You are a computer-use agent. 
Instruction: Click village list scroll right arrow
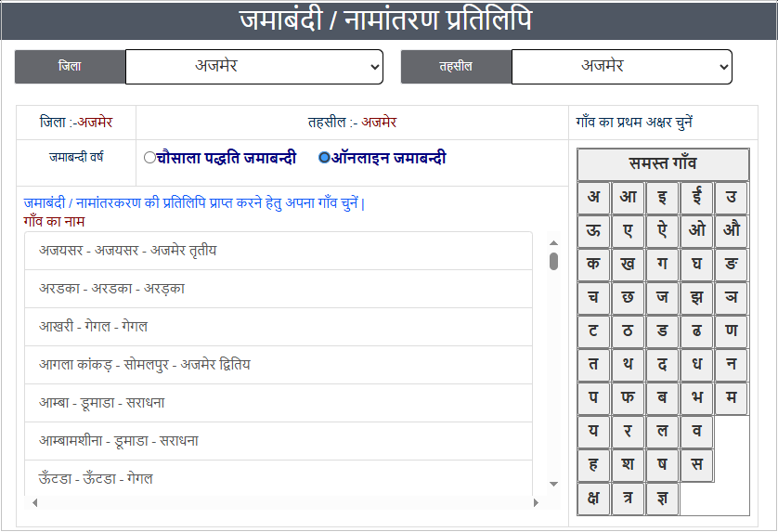tap(536, 502)
